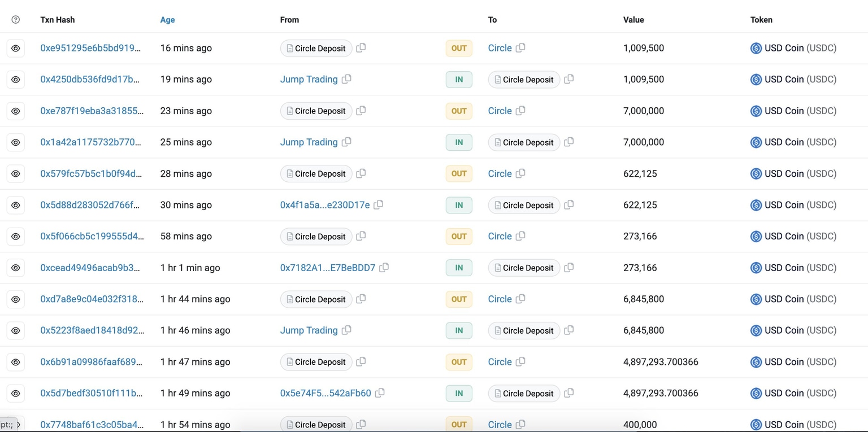Copy Jump Trading address in 25 mins ago row
Image resolution: width=868 pixels, height=432 pixels.
346,142
